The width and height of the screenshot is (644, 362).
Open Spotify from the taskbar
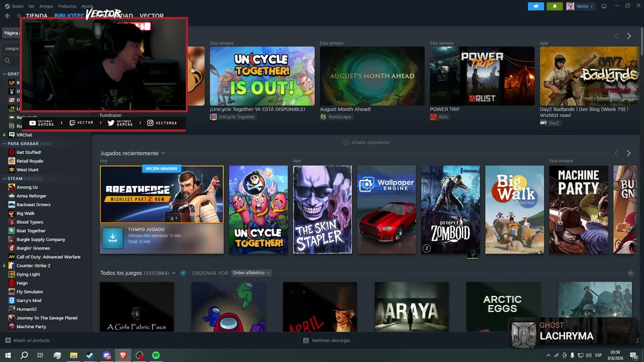[x=156, y=355]
